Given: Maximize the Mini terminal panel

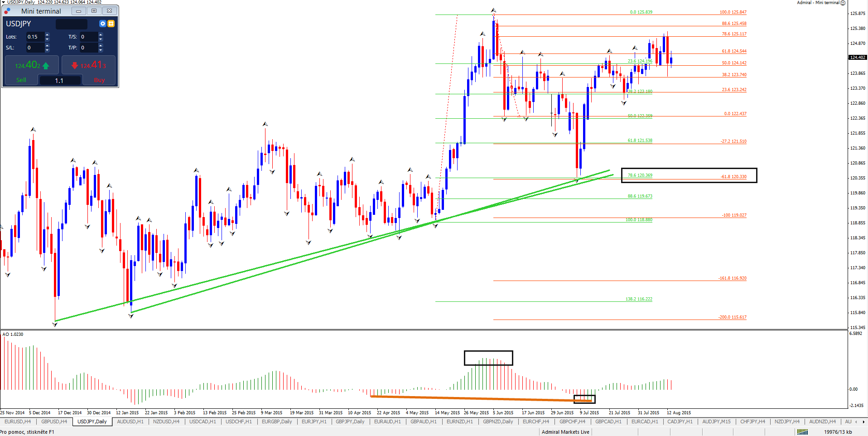Looking at the screenshot, I should 94,11.
